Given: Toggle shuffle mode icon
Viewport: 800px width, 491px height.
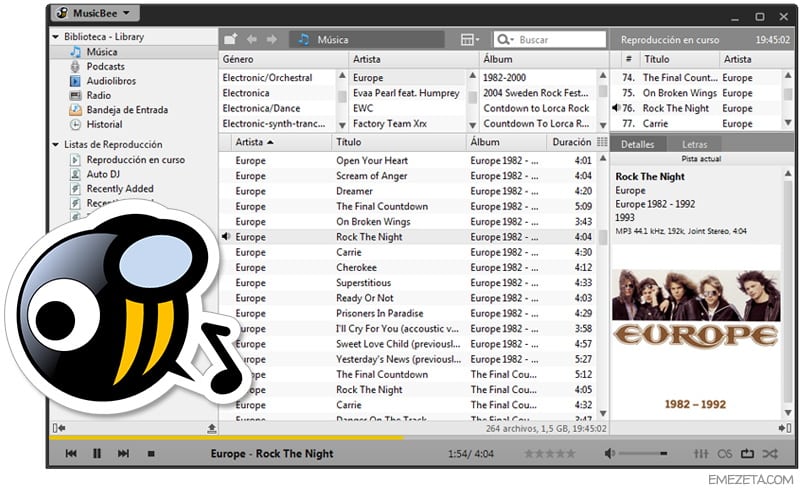Looking at the screenshot, I should pyautogui.click(x=770, y=453).
